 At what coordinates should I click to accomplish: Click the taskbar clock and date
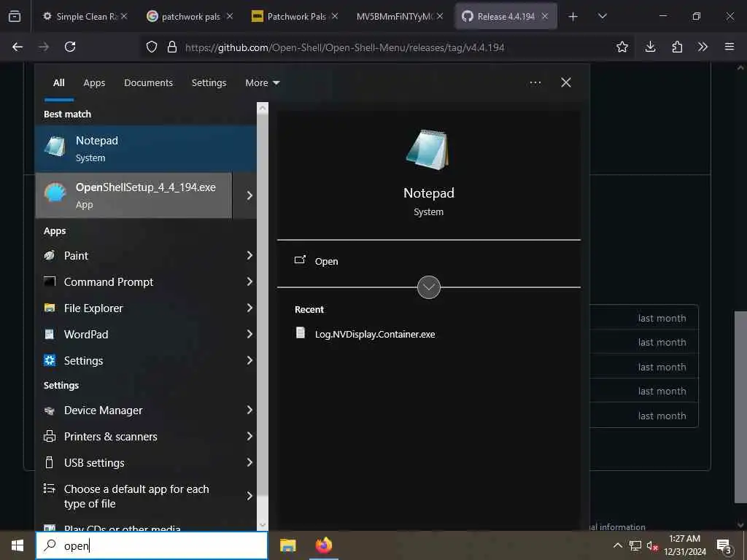tap(684, 545)
